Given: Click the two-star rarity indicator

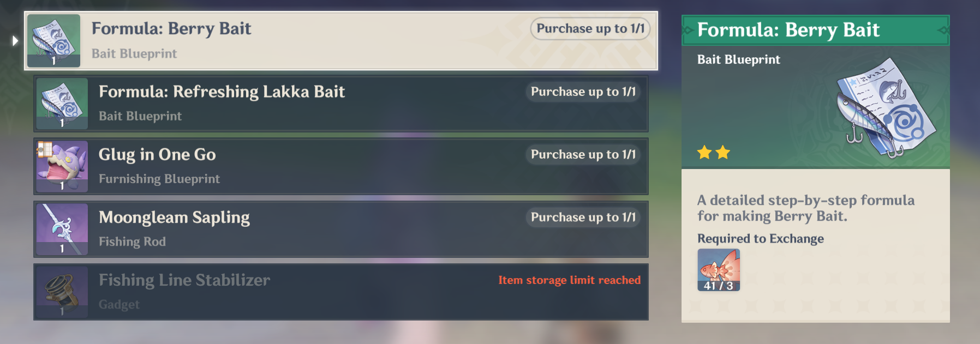Looking at the screenshot, I should click(713, 152).
